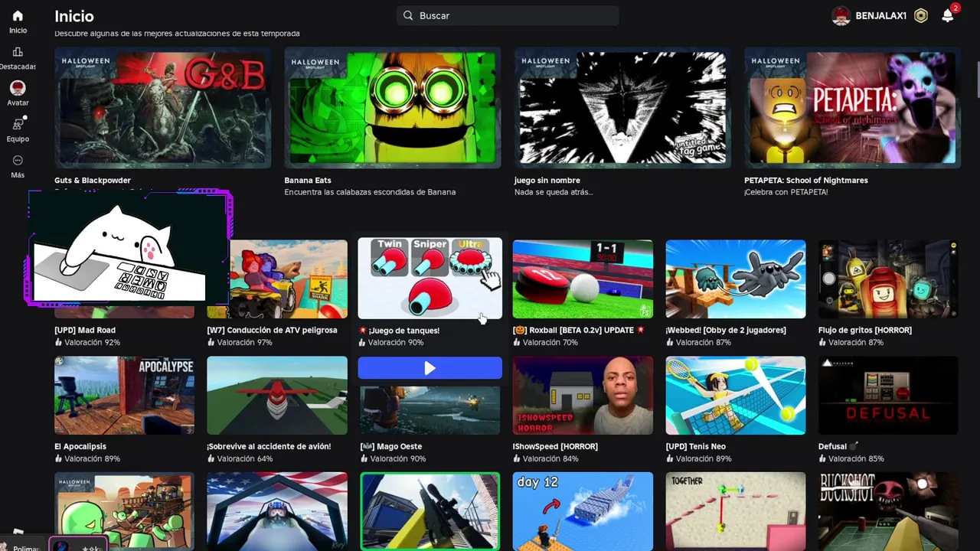Click Mad Road thumbs-up rating icon
Screen dimensions: 980x551
coord(58,343)
